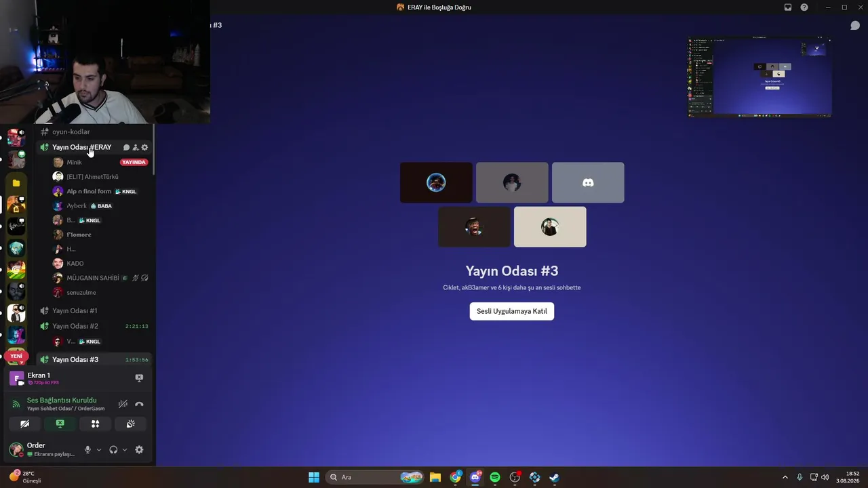868x488 pixels.
Task: Open the Windows Start menu
Action: [x=314, y=477]
